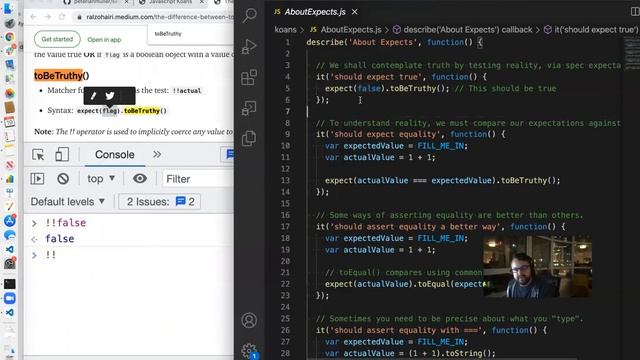Click line number 13 in the gutter
This screenshot has width=640, height=360.
[285, 180]
